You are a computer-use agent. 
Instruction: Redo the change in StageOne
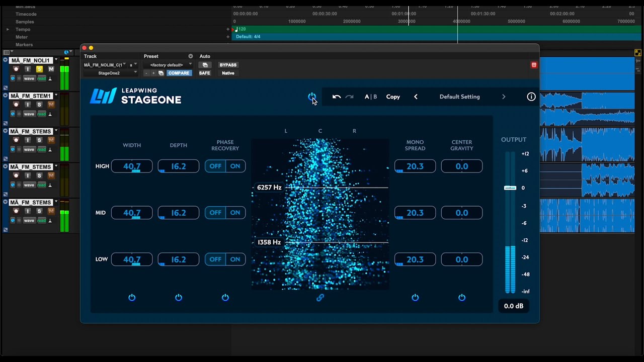350,97
